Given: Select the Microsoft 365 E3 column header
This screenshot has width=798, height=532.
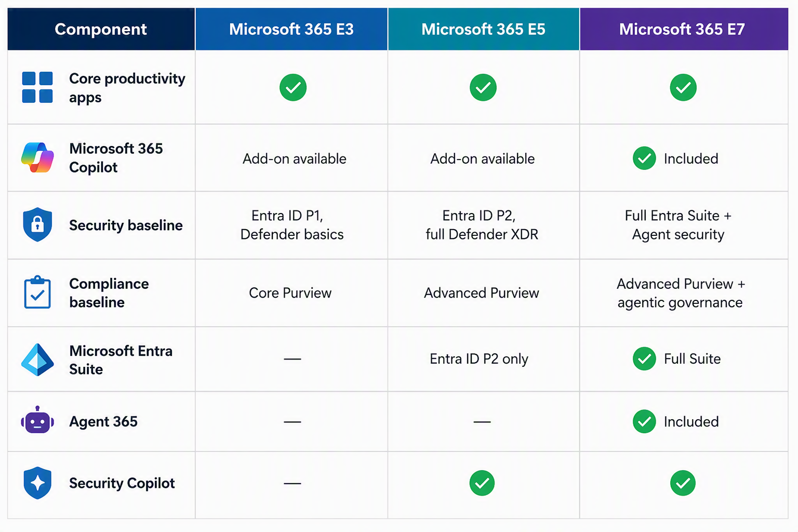Looking at the screenshot, I should (x=291, y=29).
